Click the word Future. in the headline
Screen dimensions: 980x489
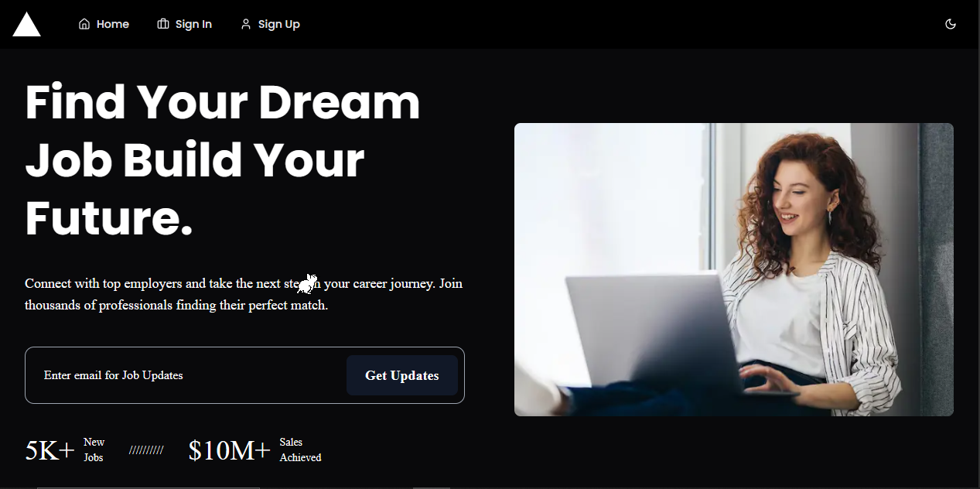[109, 218]
